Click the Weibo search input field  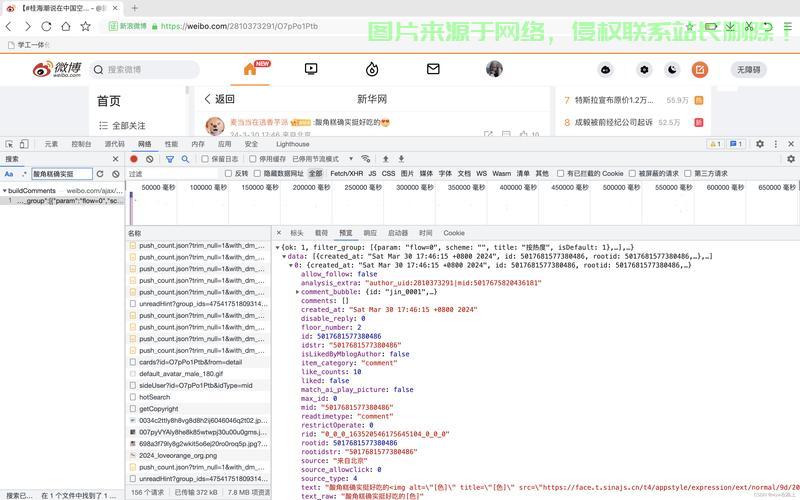[x=150, y=70]
